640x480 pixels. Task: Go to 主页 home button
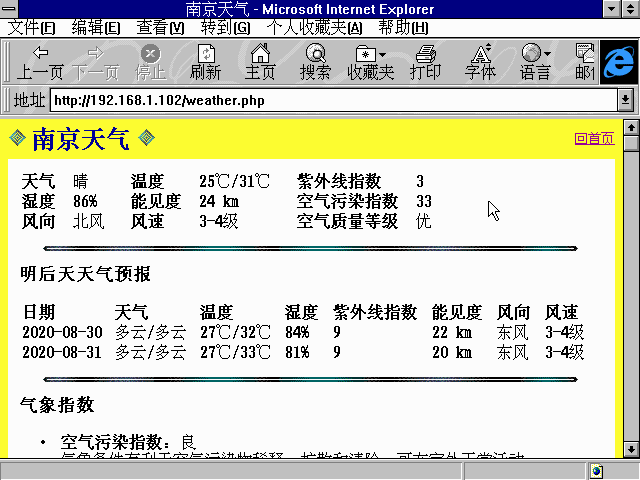click(260, 62)
